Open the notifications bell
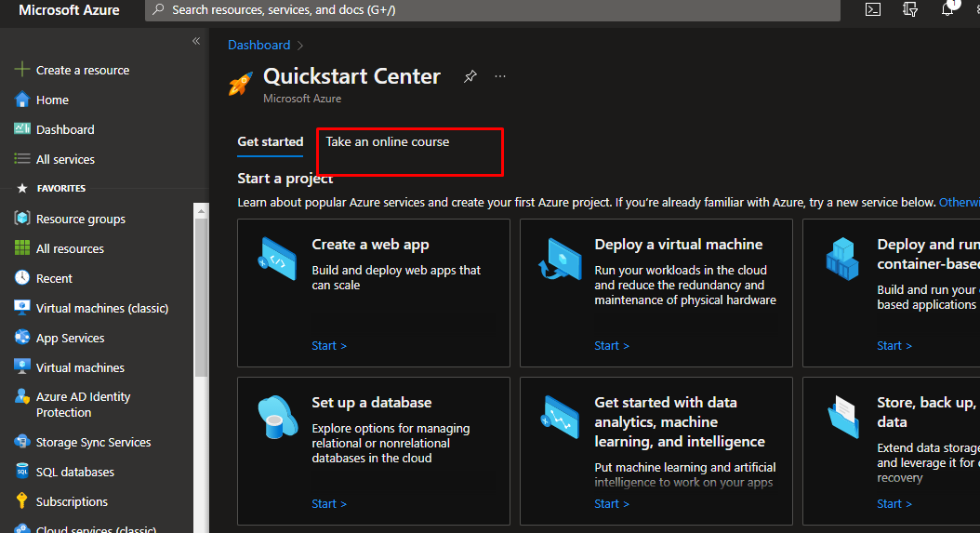 [x=947, y=9]
